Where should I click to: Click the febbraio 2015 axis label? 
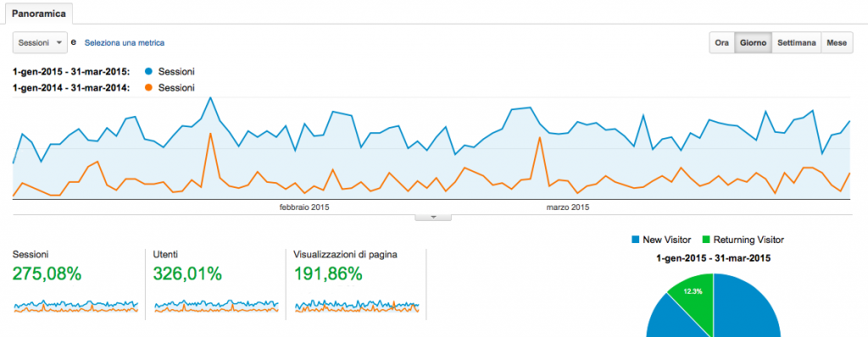tap(304, 207)
